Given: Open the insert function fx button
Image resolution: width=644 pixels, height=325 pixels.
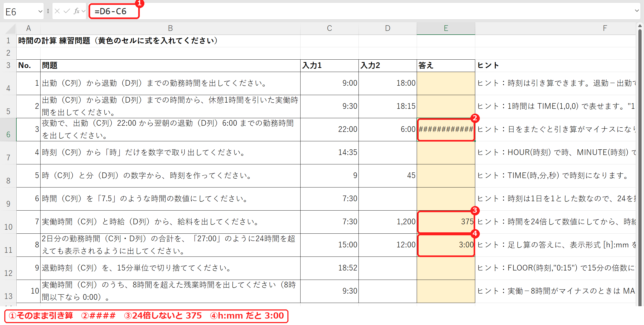Looking at the screenshot, I should (77, 11).
